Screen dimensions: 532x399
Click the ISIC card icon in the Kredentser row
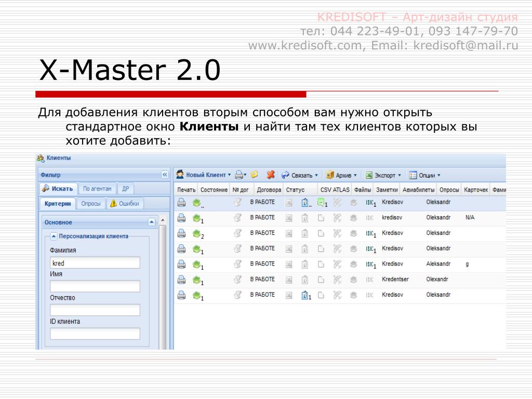pos(370,280)
